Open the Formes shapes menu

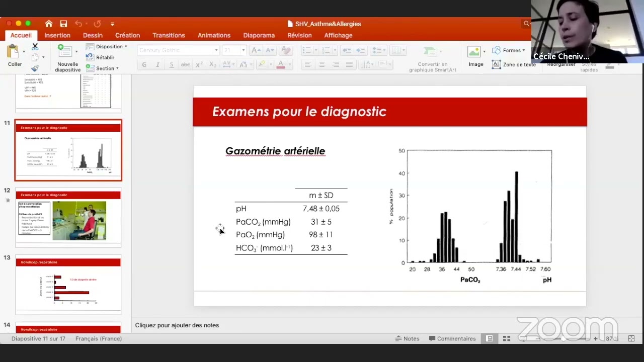pos(508,50)
